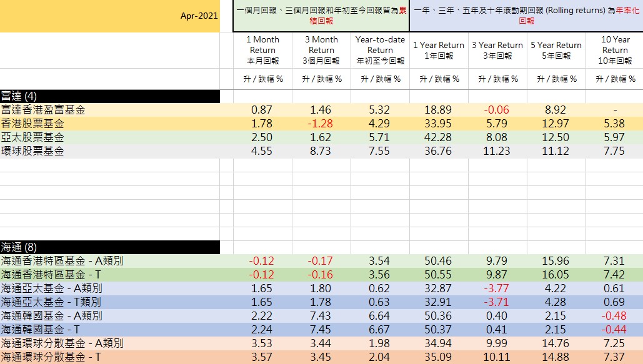
Task: Click the red -1.28 3 month return value
Action: pos(321,124)
